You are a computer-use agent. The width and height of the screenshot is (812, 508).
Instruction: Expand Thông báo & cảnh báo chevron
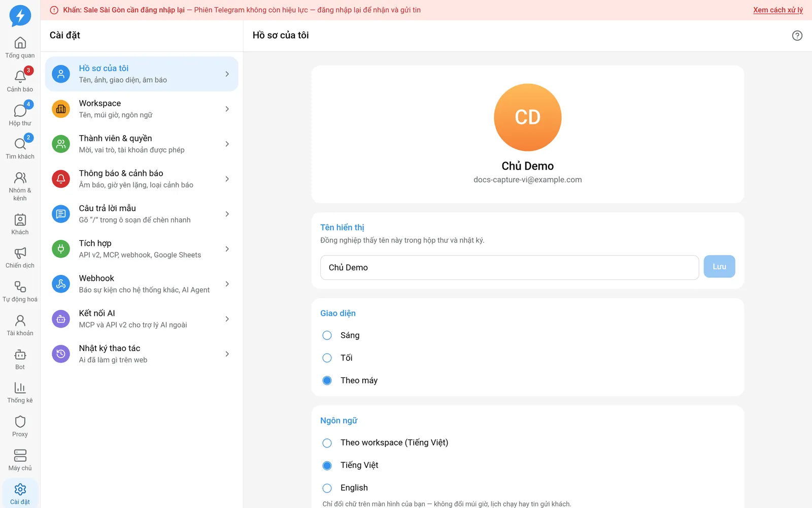tap(227, 179)
